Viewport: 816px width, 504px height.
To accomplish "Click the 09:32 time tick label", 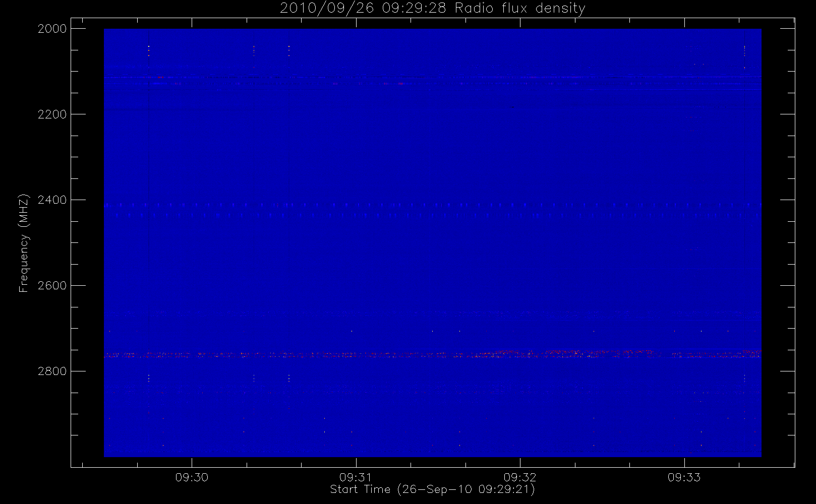I will [520, 477].
